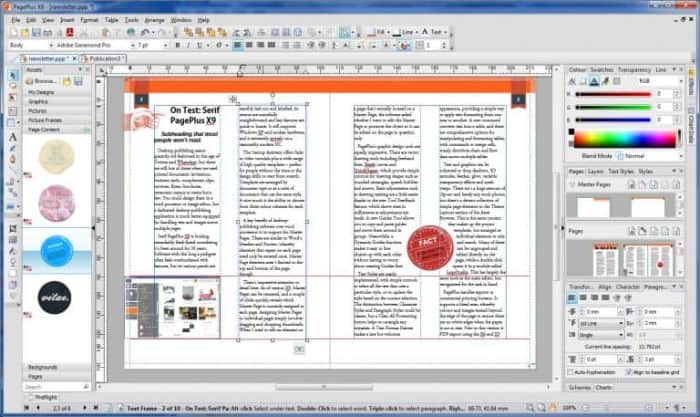Enable the Auto-hyphenation checkbox
This screenshot has width=700, height=417.
click(x=571, y=372)
